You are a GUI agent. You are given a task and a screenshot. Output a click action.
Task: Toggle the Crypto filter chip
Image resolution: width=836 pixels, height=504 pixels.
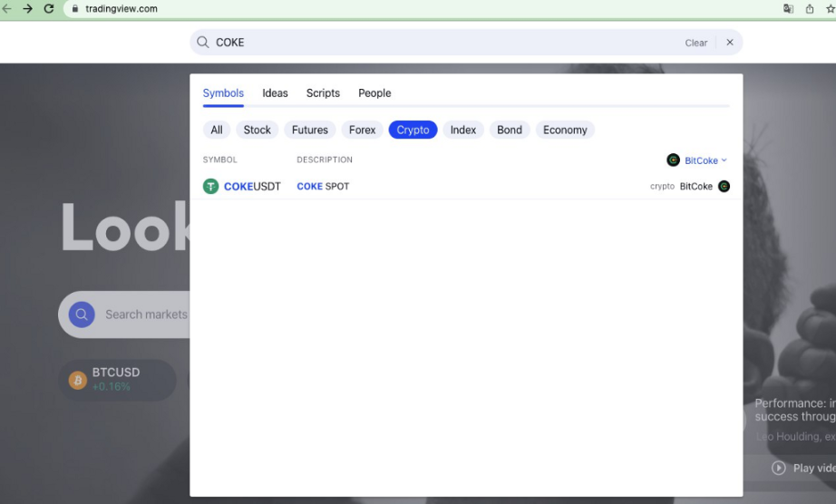coord(413,130)
